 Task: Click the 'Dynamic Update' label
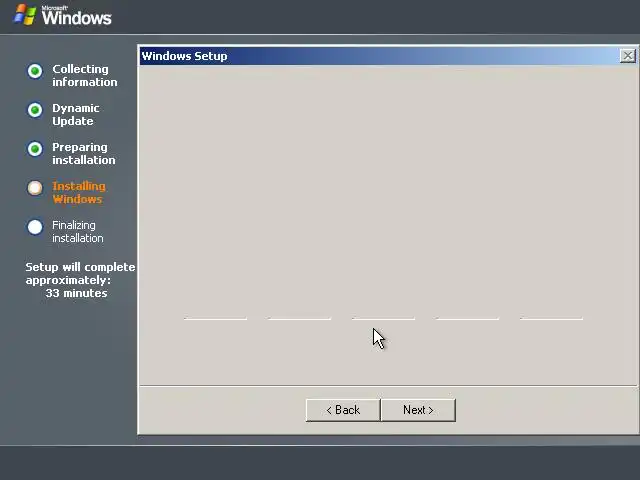click(76, 115)
